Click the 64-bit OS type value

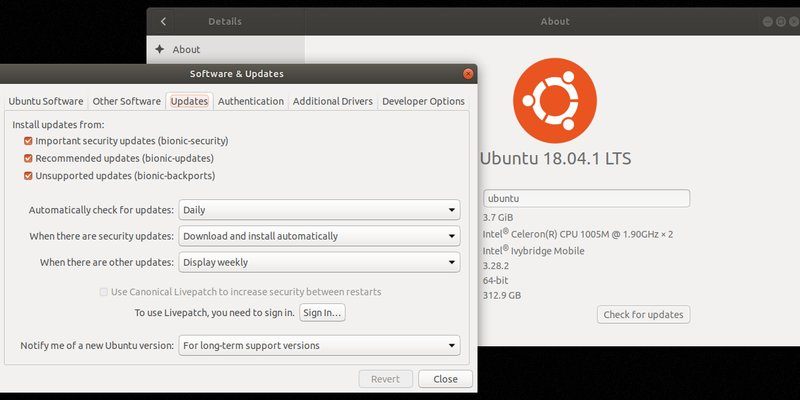point(495,281)
